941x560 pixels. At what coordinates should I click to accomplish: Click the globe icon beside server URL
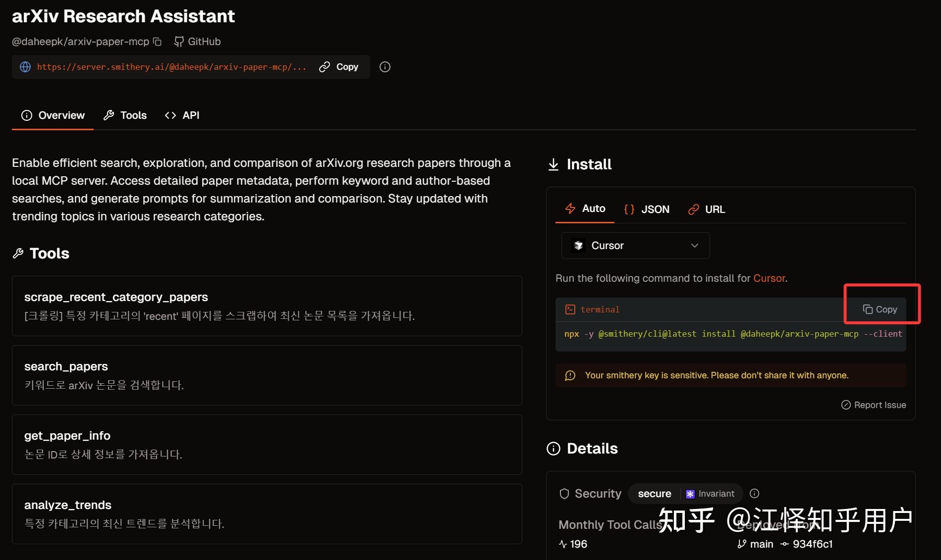(25, 67)
